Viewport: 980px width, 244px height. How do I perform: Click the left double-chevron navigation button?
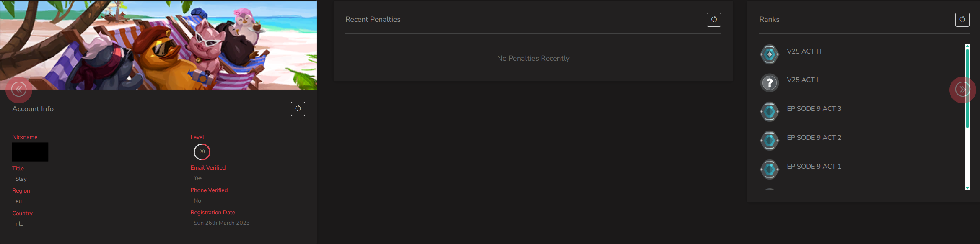coord(19,89)
